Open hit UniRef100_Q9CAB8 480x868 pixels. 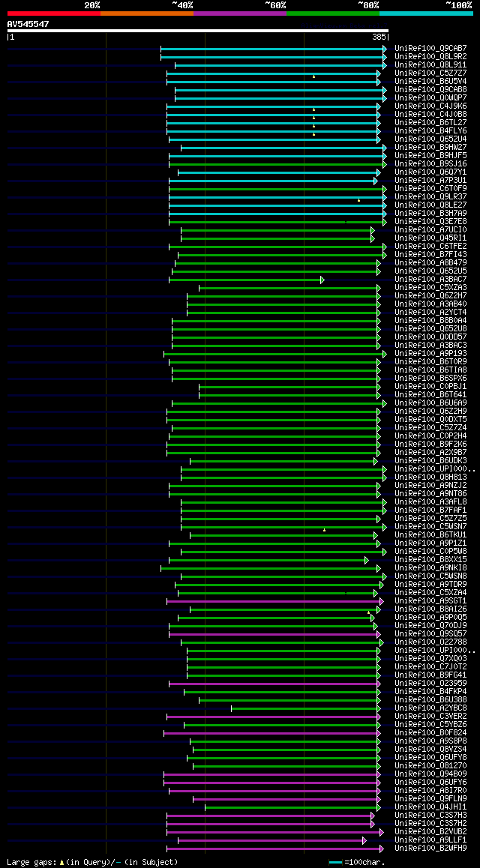[x=430, y=90]
